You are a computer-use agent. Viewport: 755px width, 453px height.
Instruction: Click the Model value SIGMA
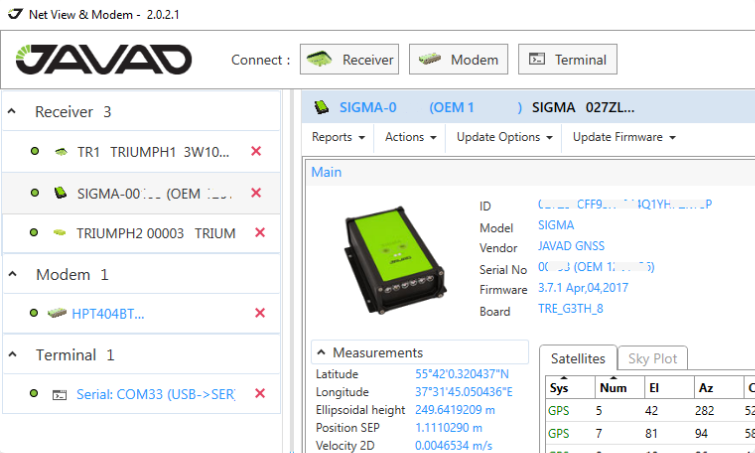[x=556, y=225]
